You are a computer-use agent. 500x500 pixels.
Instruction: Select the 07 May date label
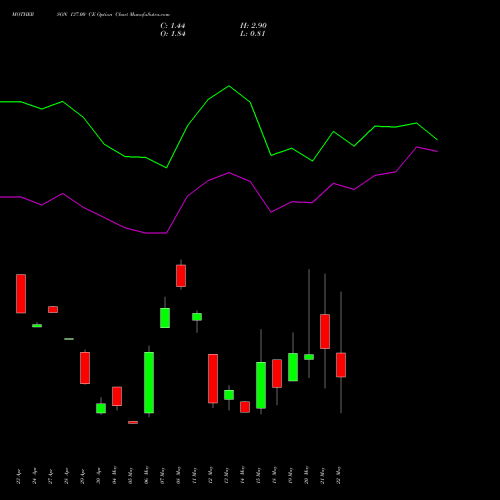[x=163, y=475]
